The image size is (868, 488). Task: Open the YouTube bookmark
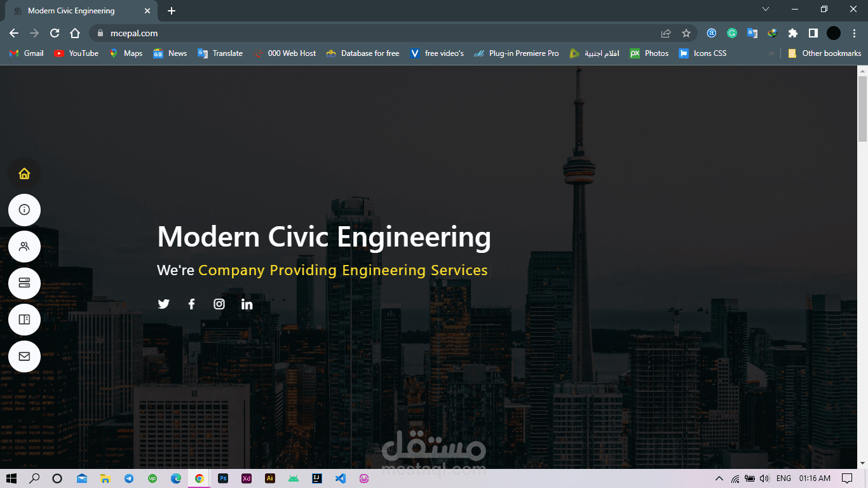pyautogui.click(x=76, y=53)
